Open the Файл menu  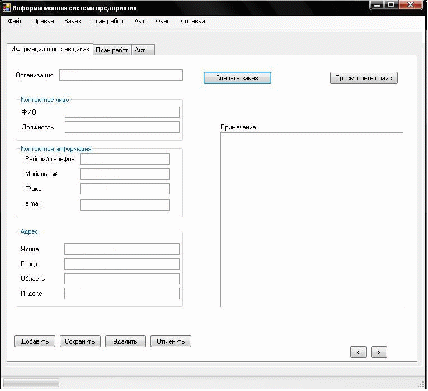pos(15,21)
